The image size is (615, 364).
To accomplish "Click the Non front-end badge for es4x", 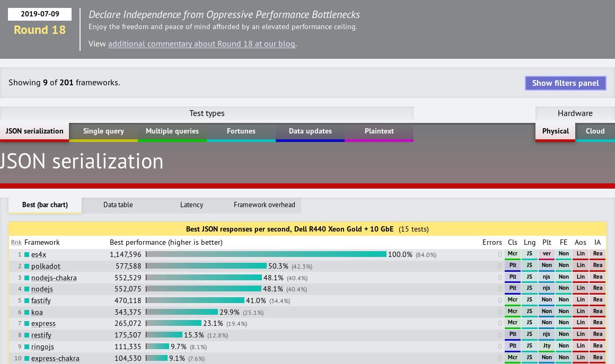I will coord(564,254).
